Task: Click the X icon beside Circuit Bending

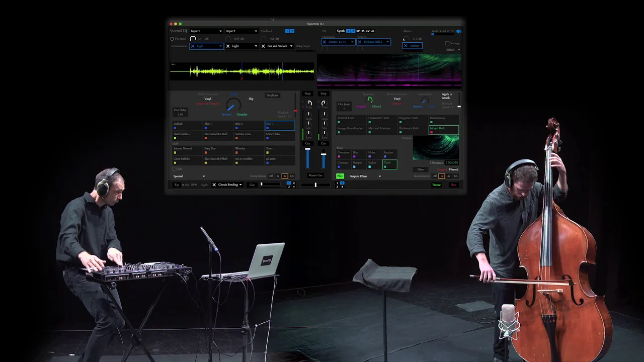Action: (214, 185)
